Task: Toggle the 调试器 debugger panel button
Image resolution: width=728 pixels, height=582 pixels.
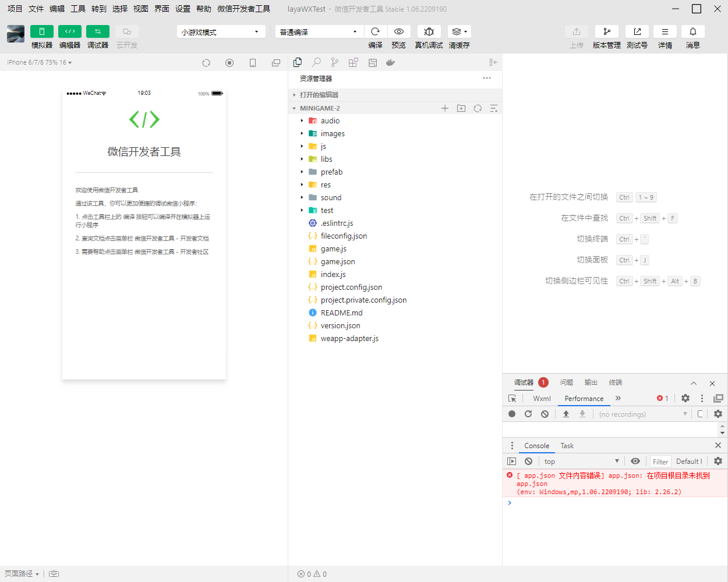Action: pyautogui.click(x=98, y=31)
